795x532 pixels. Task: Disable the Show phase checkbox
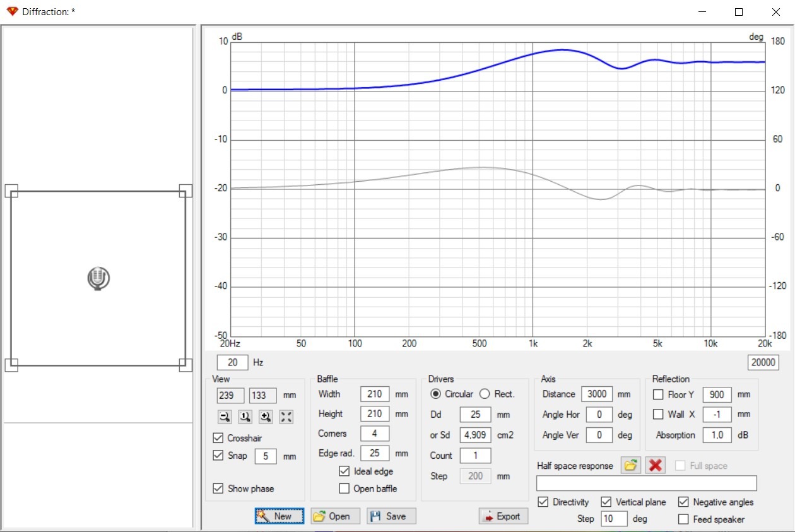(x=218, y=488)
